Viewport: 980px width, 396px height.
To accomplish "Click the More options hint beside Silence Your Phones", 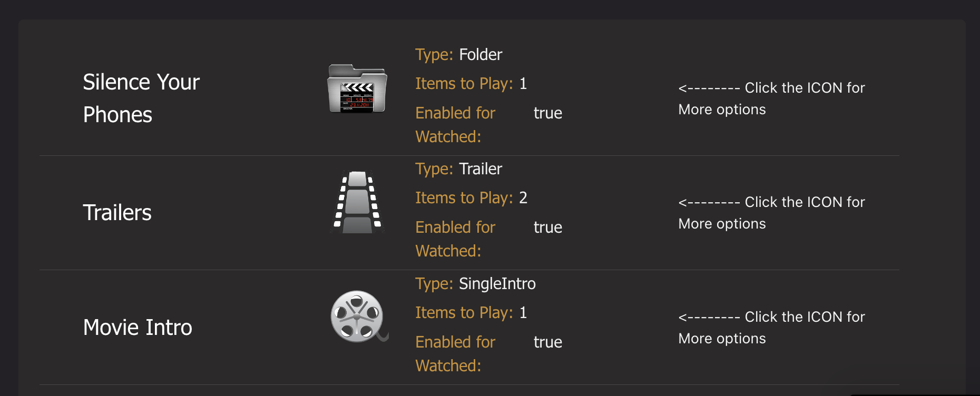I will (x=771, y=98).
